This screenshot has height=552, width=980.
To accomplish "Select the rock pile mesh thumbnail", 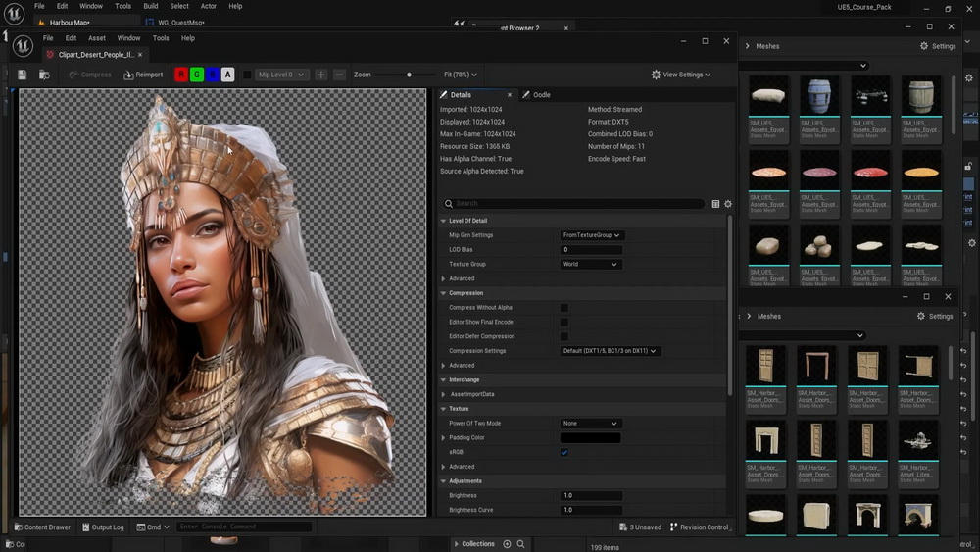I will point(819,246).
